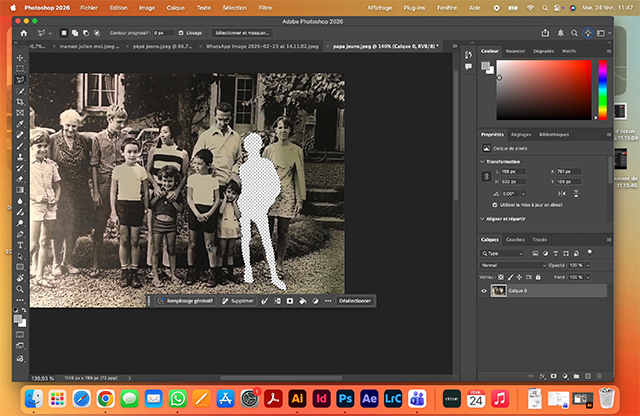Click fill-selection bucket icon in contextual bar
The height and width of the screenshot is (416, 640).
click(303, 301)
